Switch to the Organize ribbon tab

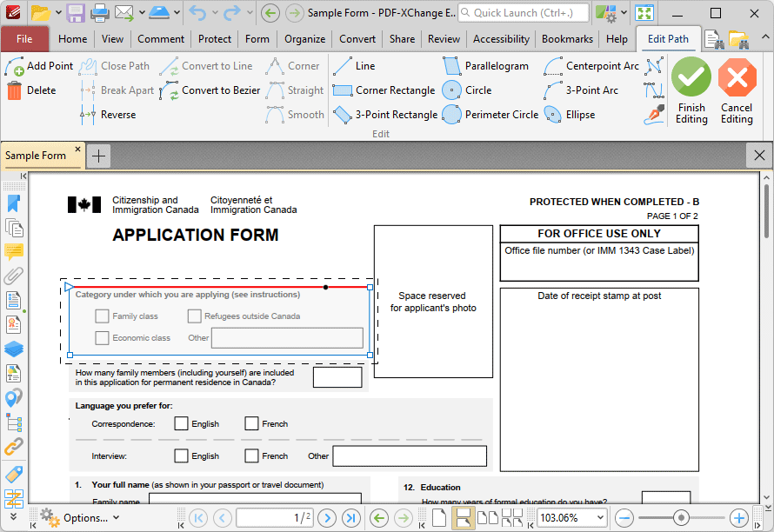304,39
